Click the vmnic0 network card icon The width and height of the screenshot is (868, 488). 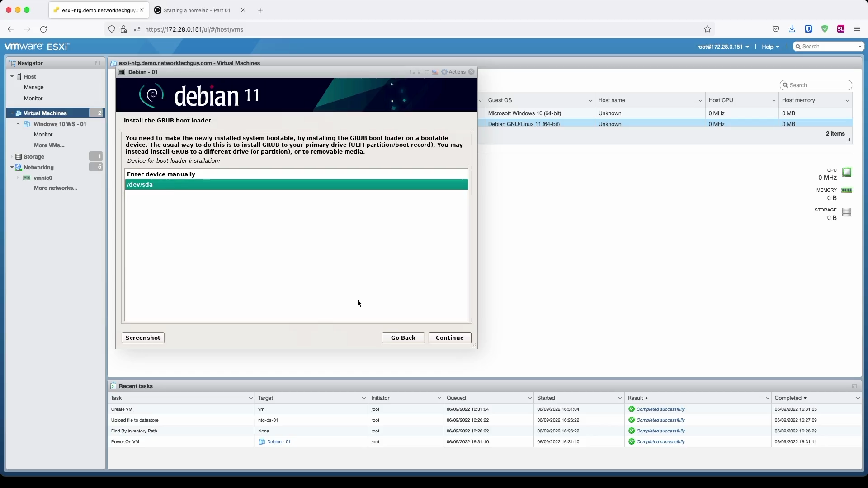coord(27,178)
